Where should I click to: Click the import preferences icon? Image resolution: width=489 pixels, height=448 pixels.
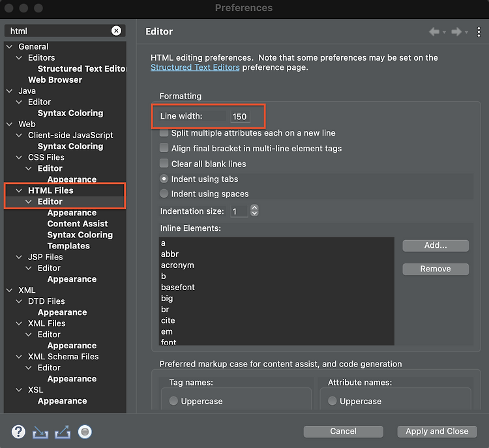point(40,432)
